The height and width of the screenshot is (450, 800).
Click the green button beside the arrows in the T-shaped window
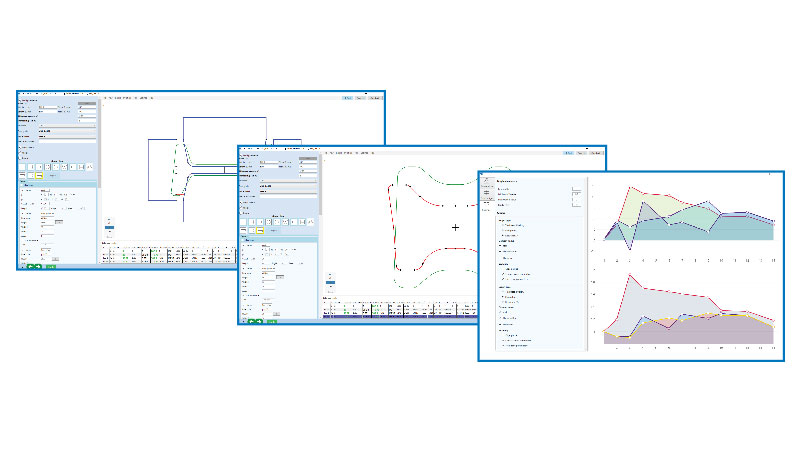tap(50, 267)
